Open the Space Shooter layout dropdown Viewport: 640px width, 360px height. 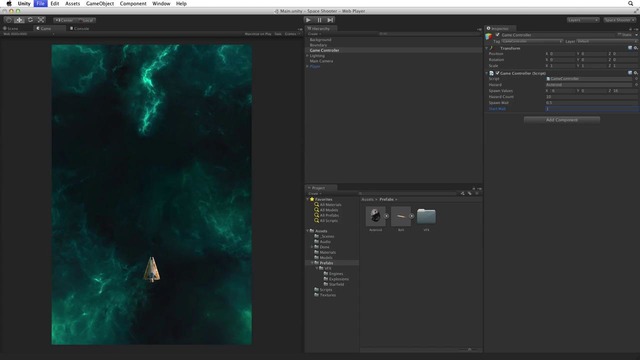pyautogui.click(x=619, y=20)
